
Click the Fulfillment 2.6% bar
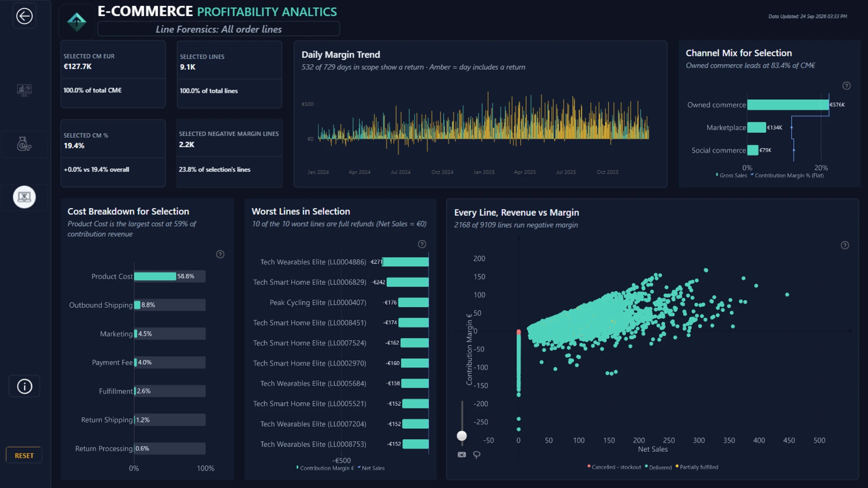[x=135, y=391]
